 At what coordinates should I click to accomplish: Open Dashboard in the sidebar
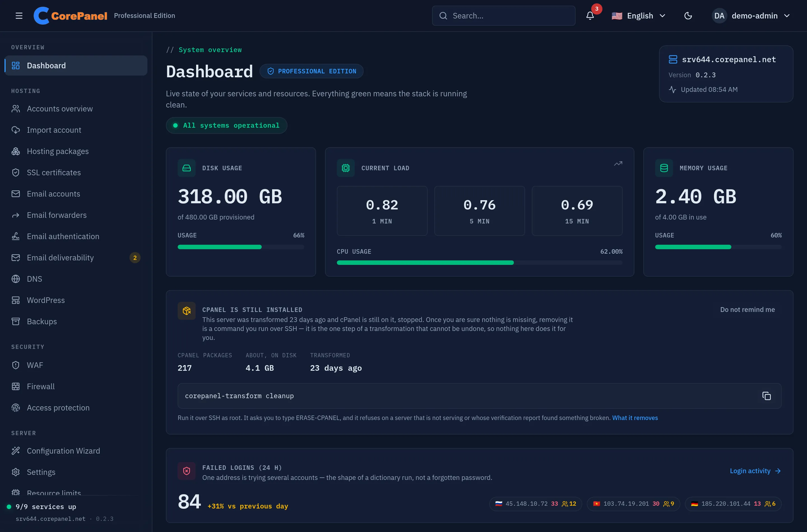pyautogui.click(x=76, y=66)
